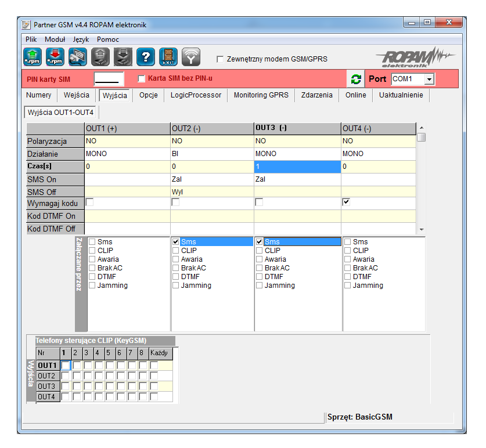Enable the Zewnętrzny modem GSM/GPRS checkbox
Screen dimensions: 486x448
(x=220, y=59)
